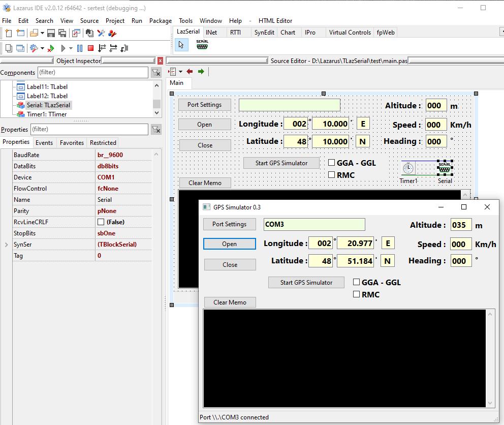The height and width of the screenshot is (425, 504).
Task: Select the TLazSerial component palette icon
Action: (x=202, y=44)
